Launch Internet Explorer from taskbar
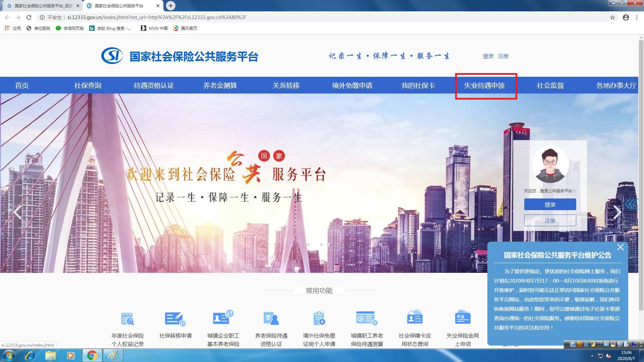This screenshot has width=644, height=362. point(30,355)
